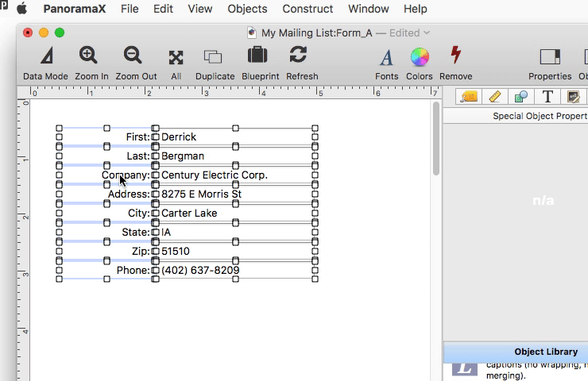Open the Help menu
The image size is (588, 381).
click(x=415, y=9)
